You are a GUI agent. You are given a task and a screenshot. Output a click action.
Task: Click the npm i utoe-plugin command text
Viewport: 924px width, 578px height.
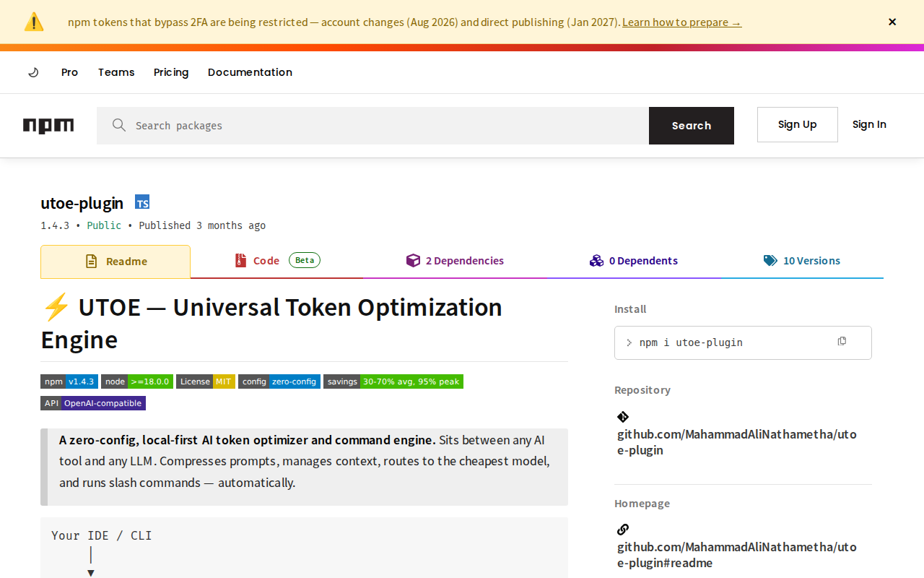(691, 342)
